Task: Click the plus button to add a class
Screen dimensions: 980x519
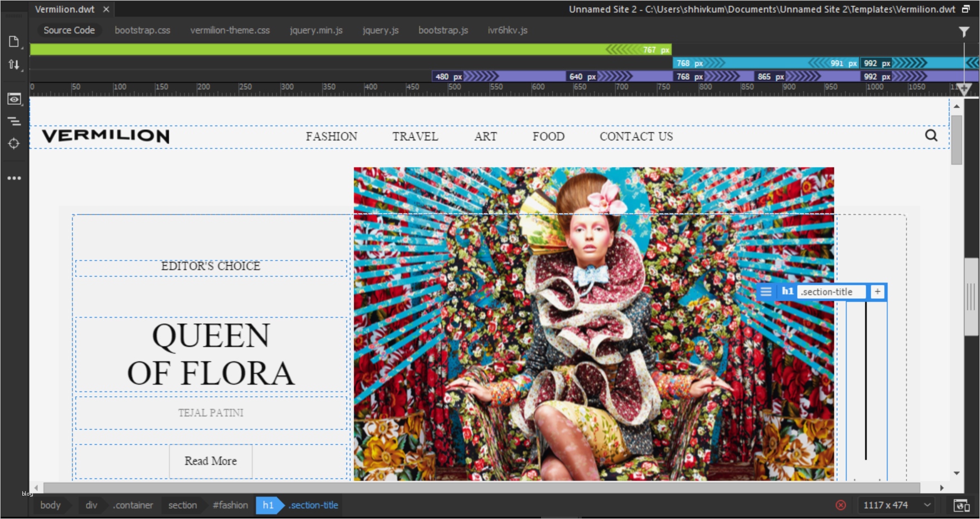Action: pyautogui.click(x=877, y=291)
